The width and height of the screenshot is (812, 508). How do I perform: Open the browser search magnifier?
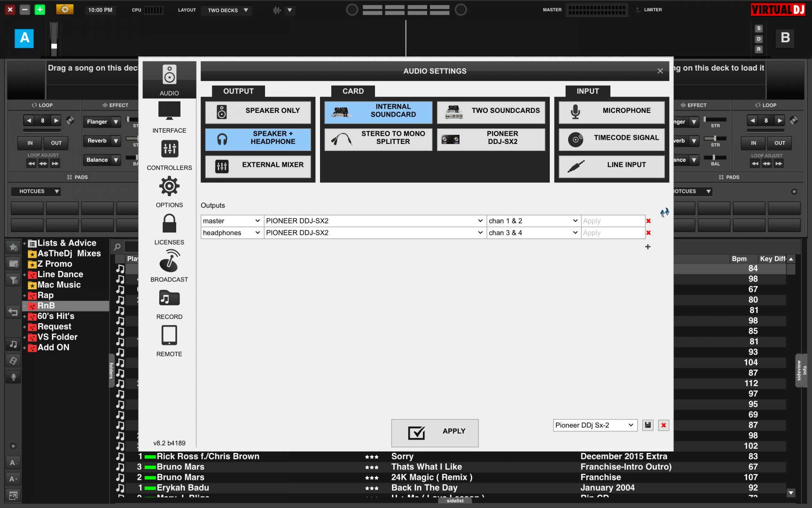click(117, 246)
